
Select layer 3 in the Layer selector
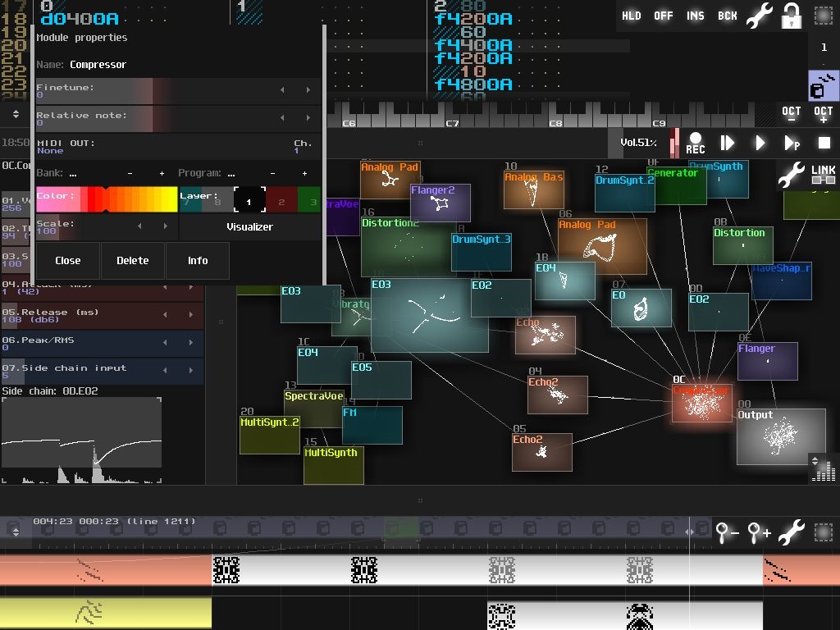310,200
